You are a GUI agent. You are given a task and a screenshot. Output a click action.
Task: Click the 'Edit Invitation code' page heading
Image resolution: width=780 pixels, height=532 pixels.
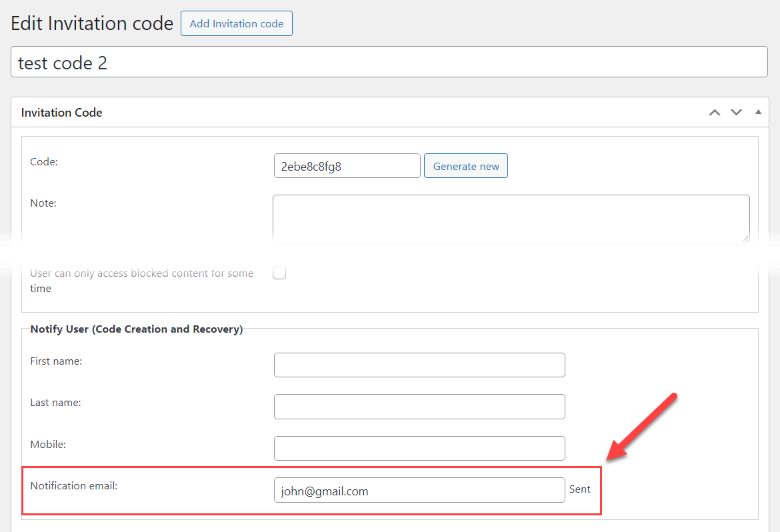(x=92, y=23)
